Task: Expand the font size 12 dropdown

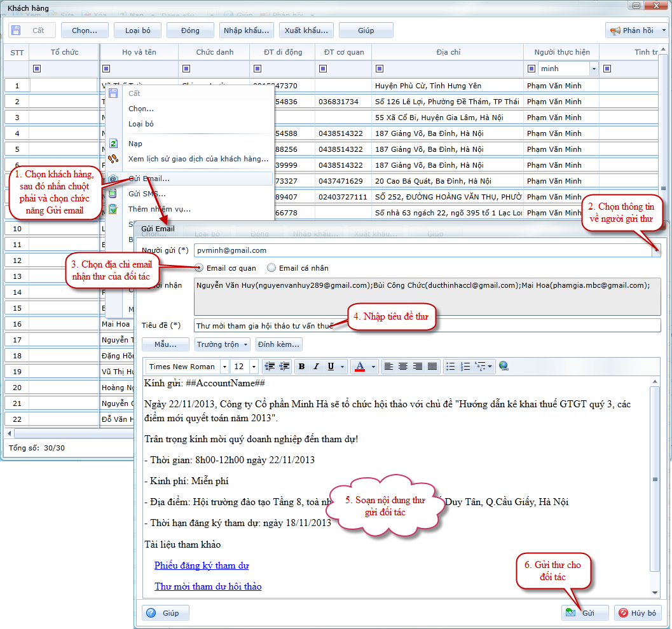Action: tap(254, 367)
